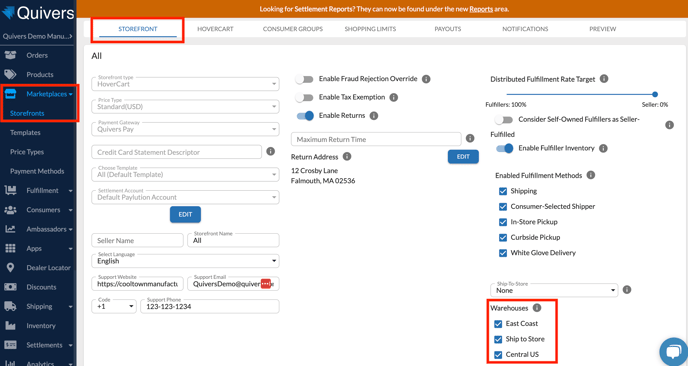Viewport: 688px width, 366px height.
Task: Uncheck East Coast warehouse
Action: (498, 324)
